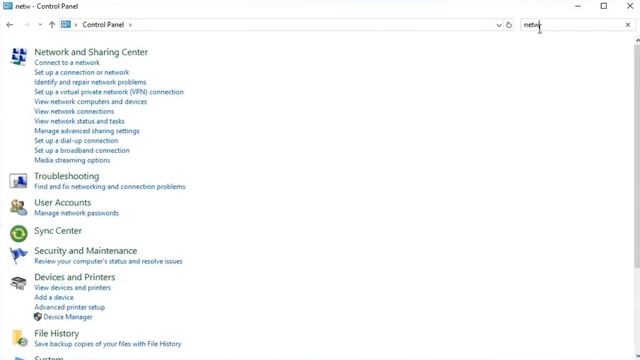Go back with the back arrow
The image size is (640, 360).
coord(10,25)
